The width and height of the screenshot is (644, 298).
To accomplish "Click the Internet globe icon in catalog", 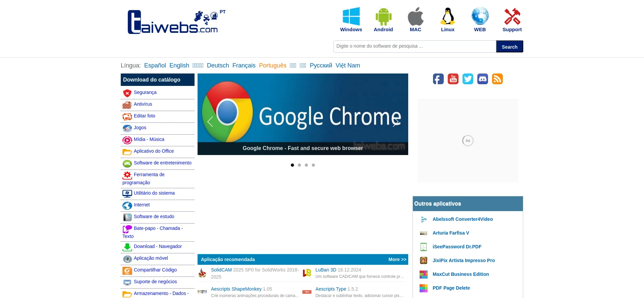I will (x=127, y=206).
